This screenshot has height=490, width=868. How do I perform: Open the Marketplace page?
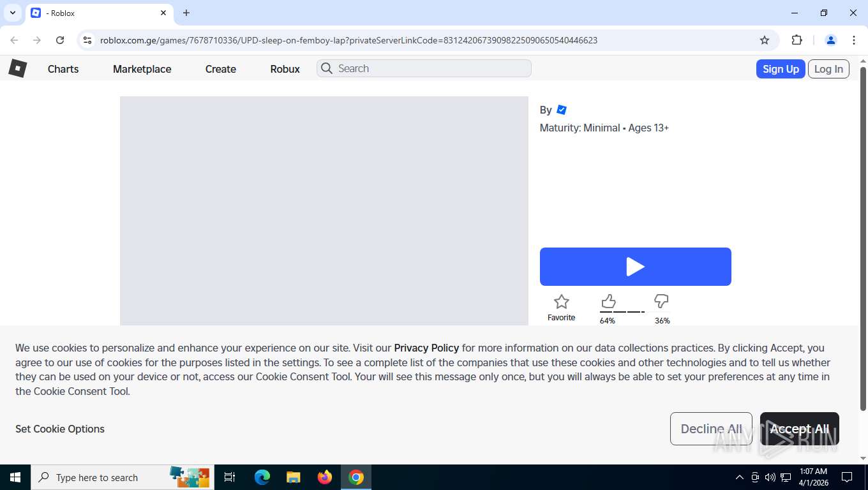142,69
